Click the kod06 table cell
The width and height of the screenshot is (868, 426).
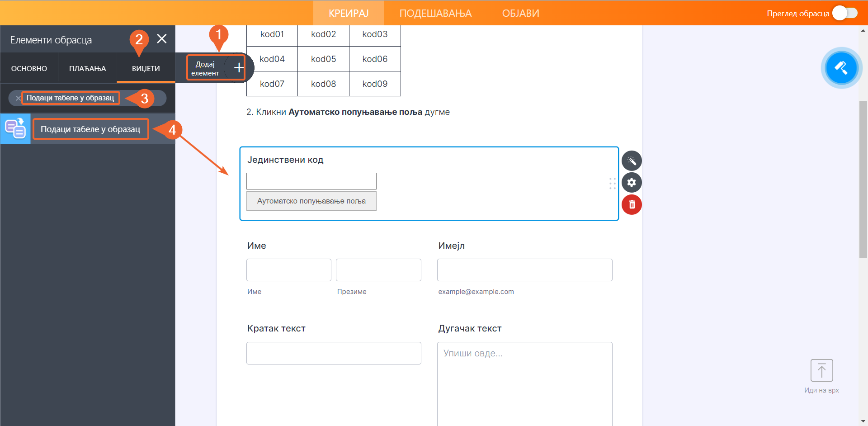point(375,59)
